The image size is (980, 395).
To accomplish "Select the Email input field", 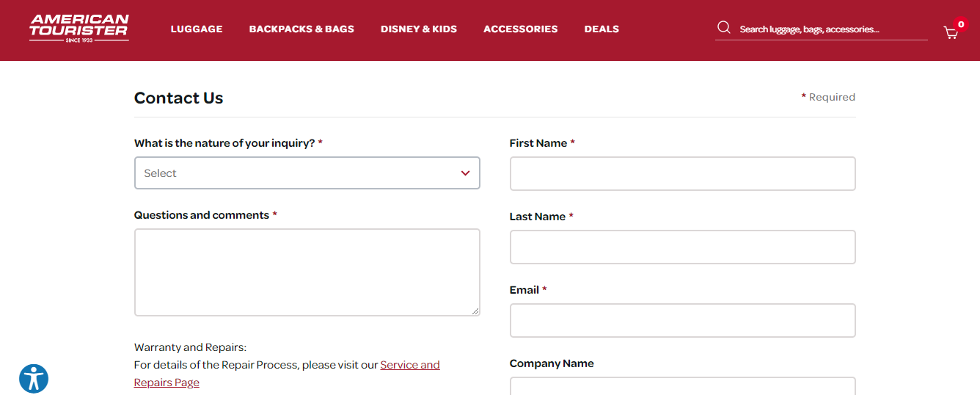I will (x=682, y=320).
